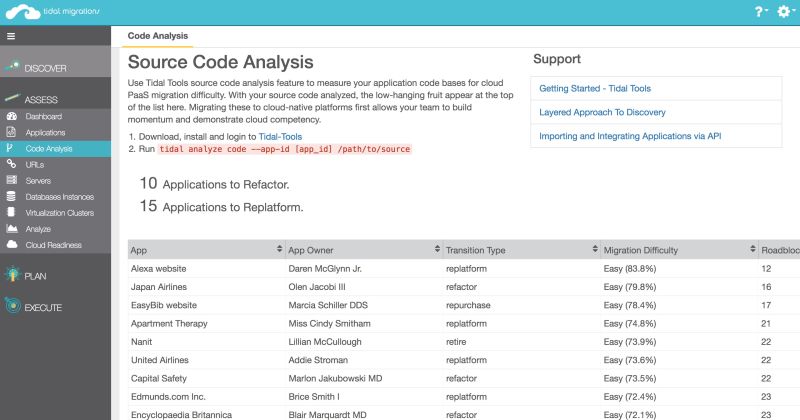
Task: Open the help question mark menu
Action: (x=761, y=12)
